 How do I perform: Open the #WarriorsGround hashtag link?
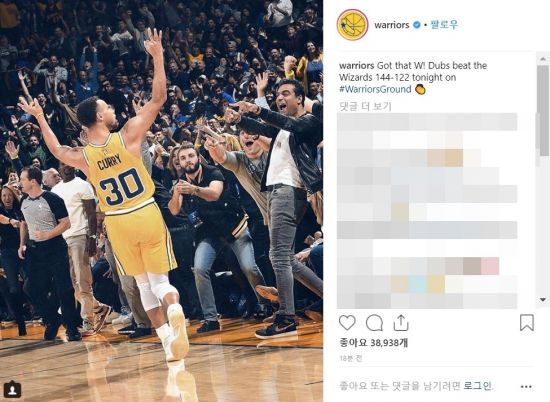375,89
